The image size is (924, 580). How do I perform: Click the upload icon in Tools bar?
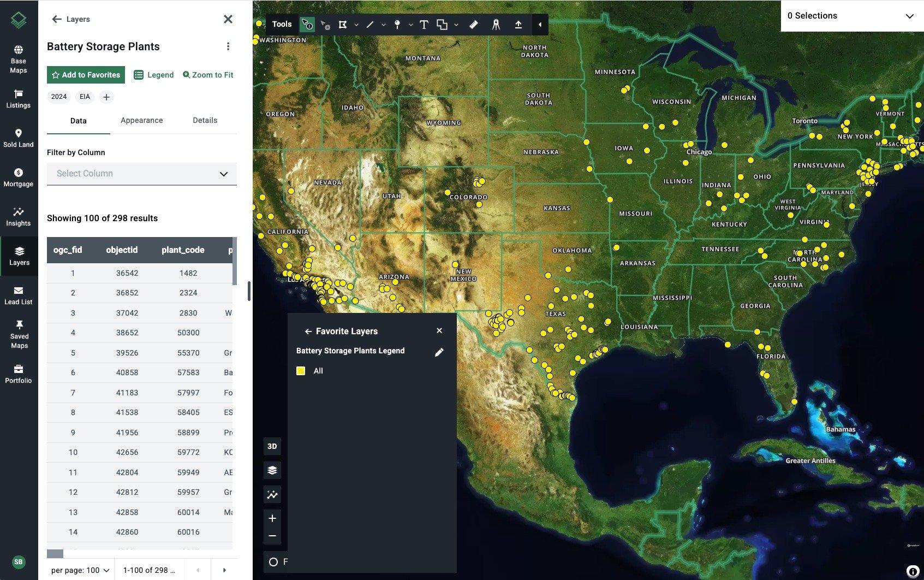[518, 25]
